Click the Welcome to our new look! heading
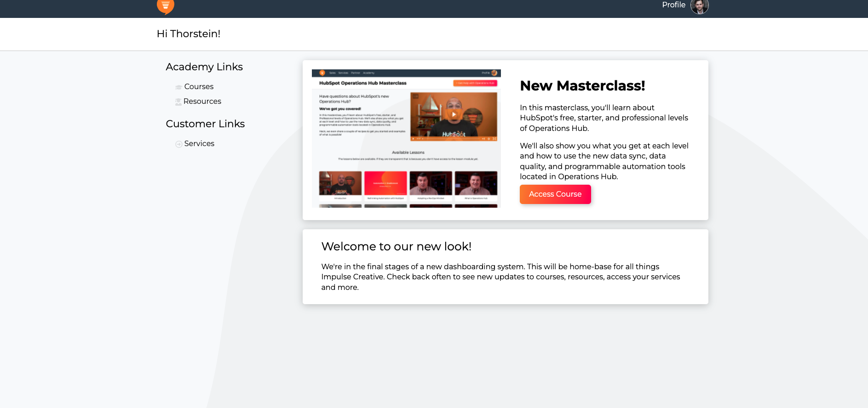This screenshot has width=868, height=408. click(x=396, y=246)
